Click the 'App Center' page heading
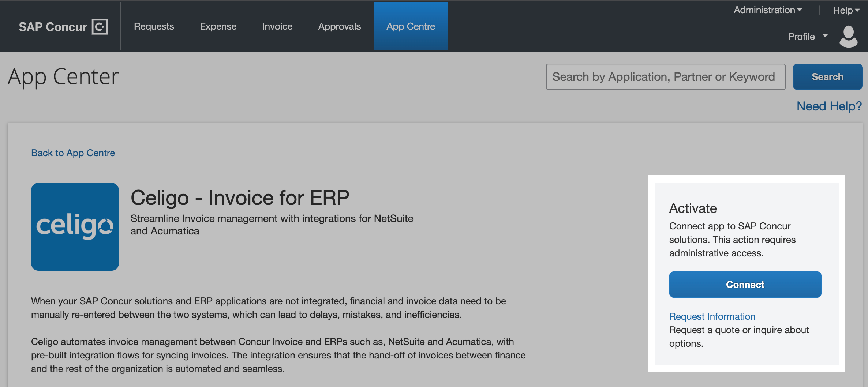868x387 pixels. 63,77
